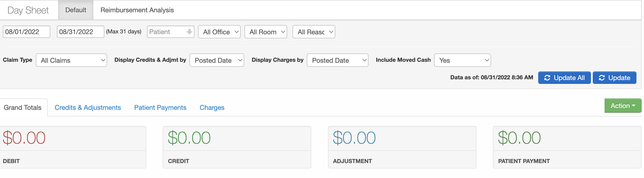Open Display Credits & Adjmt by dropdown
Screen dimensions: 644x178
(217, 60)
